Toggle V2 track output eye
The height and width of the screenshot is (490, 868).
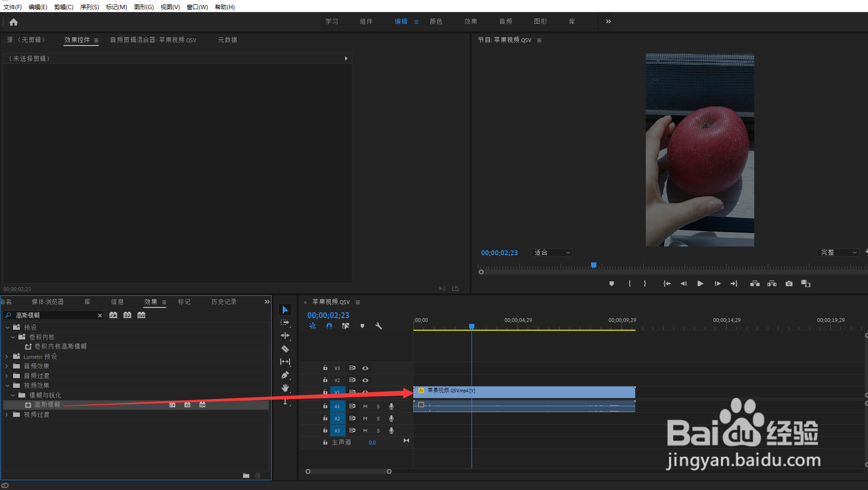click(x=365, y=380)
